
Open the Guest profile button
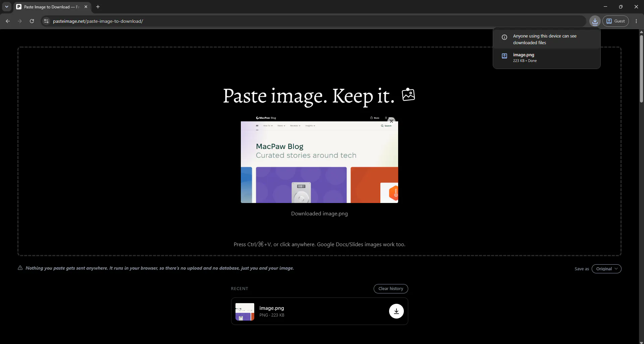(x=615, y=21)
